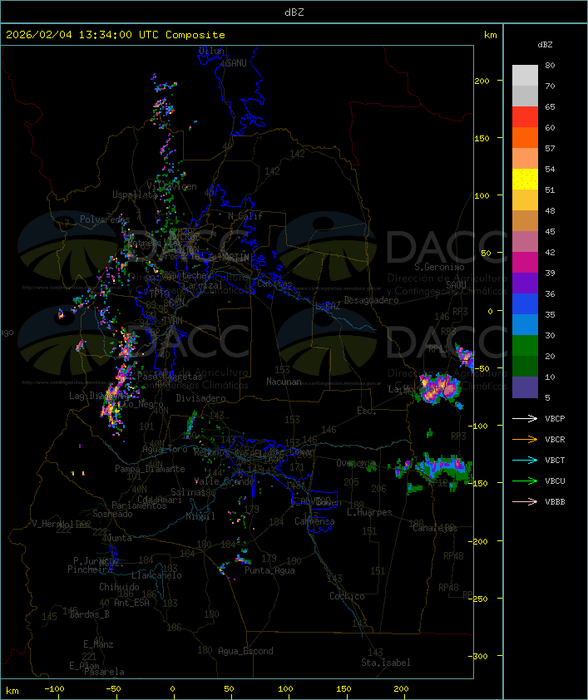
Task: Pick the purple 36–39 dBZ swatch
Action: pos(525,283)
